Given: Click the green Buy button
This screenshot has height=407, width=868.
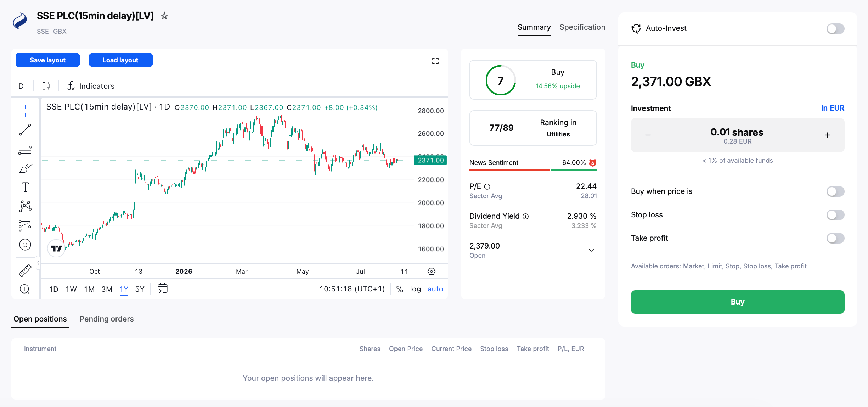Looking at the screenshot, I should tap(738, 302).
